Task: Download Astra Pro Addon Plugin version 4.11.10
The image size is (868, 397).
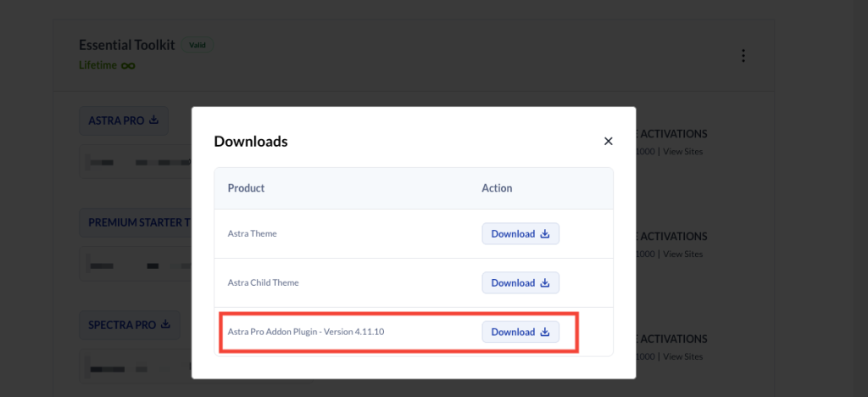Action: pos(520,332)
